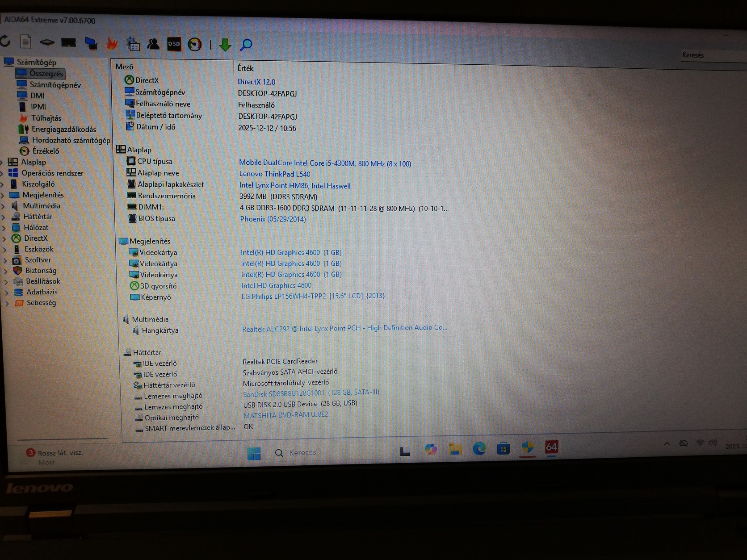Select Érzékelő in the sidebar tree

(x=39, y=151)
